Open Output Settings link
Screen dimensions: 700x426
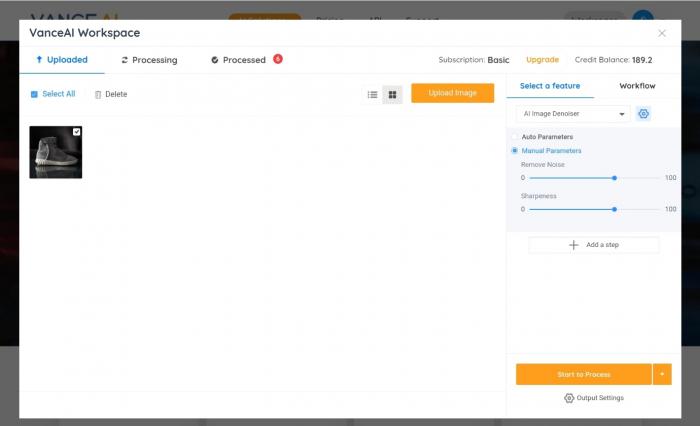click(x=594, y=398)
